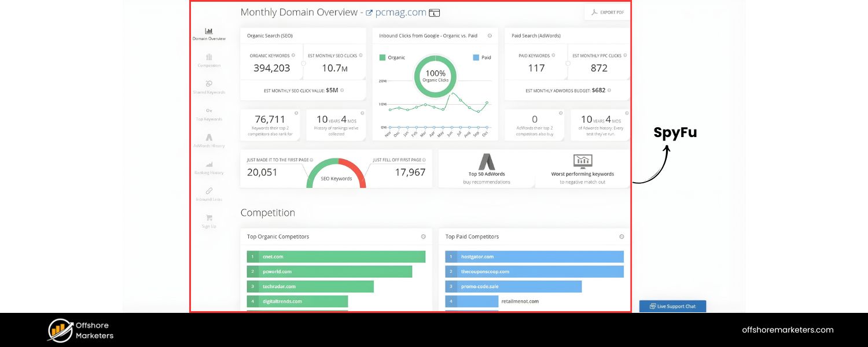Select Inbound Links sidebar icon
This screenshot has width=868, height=347.
click(209, 194)
